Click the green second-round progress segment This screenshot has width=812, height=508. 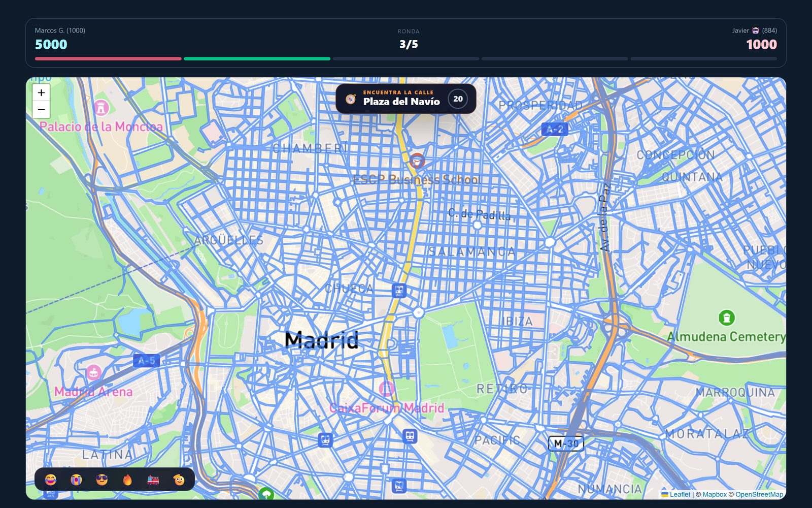pos(257,59)
